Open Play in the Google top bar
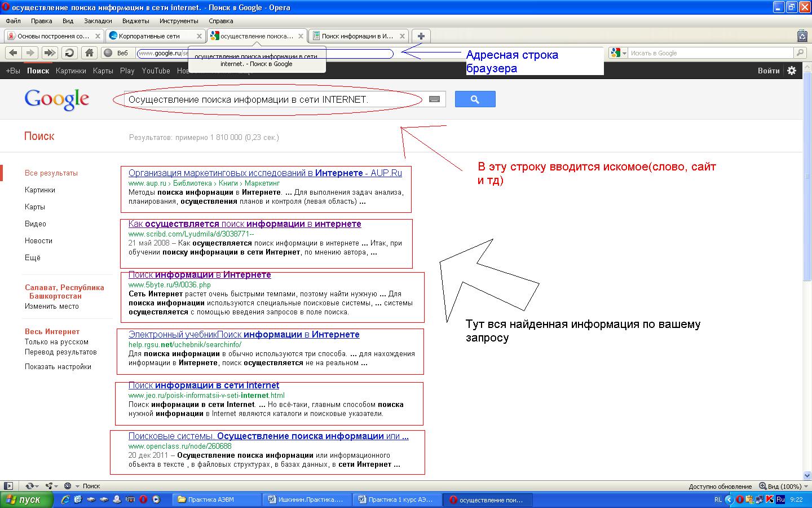This screenshot has width=812, height=508. pyautogui.click(x=127, y=71)
